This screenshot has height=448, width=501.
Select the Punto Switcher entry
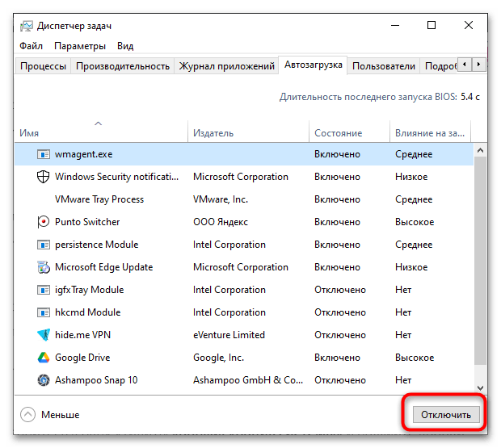pyautogui.click(x=244, y=222)
